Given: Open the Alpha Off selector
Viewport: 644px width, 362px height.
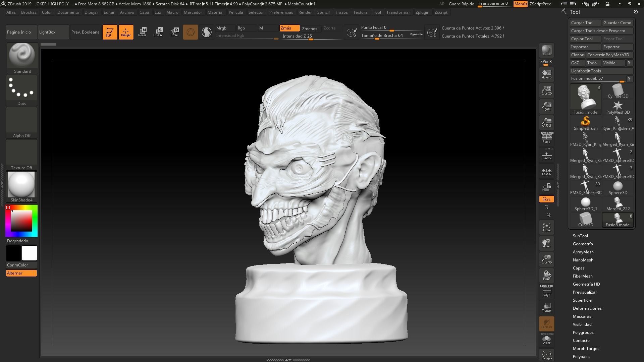Looking at the screenshot, I should (22, 123).
